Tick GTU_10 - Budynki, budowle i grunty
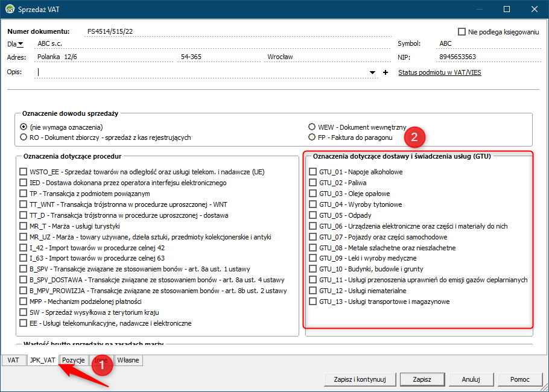 pyautogui.click(x=313, y=269)
